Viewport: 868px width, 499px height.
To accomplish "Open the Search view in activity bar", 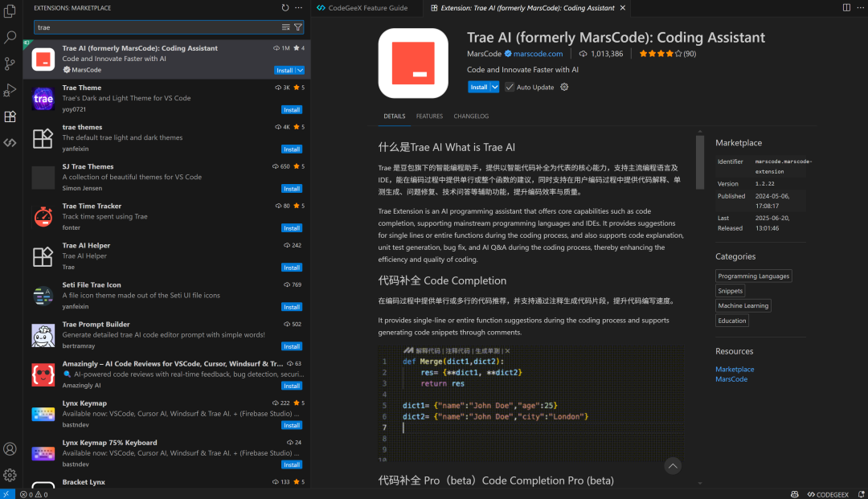I will coord(10,37).
